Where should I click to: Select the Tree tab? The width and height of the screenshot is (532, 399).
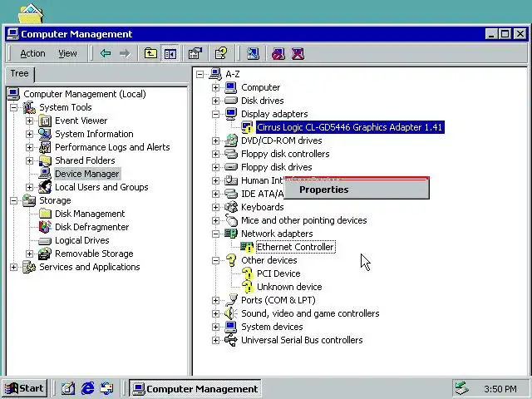click(20, 74)
